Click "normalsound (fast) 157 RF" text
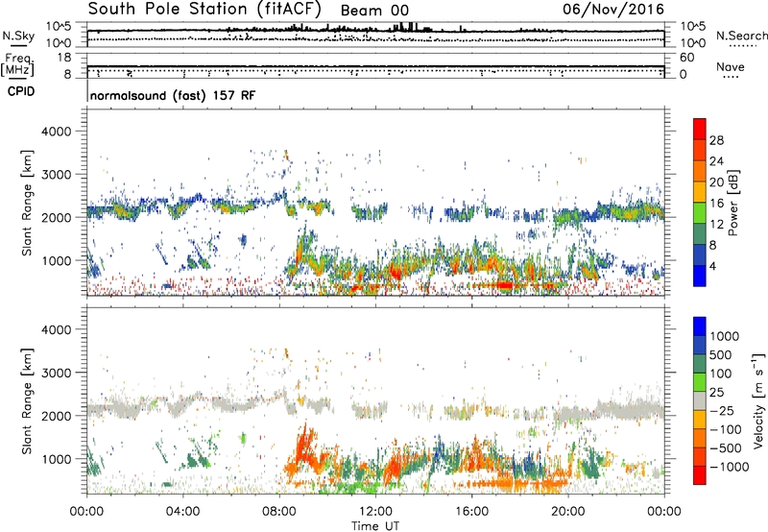 point(173,95)
